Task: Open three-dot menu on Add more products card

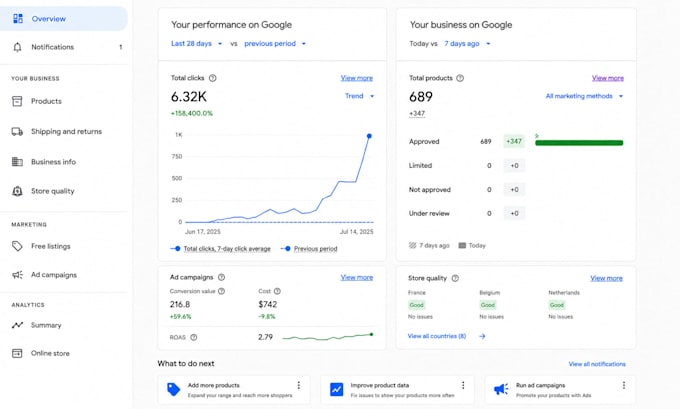Action: (x=298, y=385)
